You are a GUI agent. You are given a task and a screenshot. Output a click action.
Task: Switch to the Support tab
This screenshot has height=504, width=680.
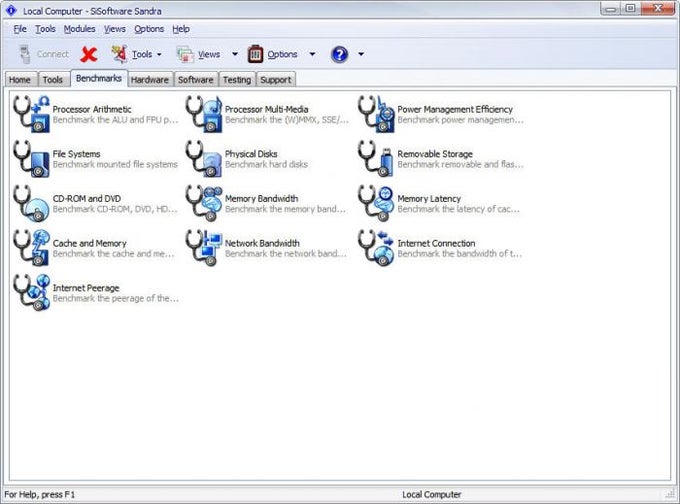[x=276, y=80]
